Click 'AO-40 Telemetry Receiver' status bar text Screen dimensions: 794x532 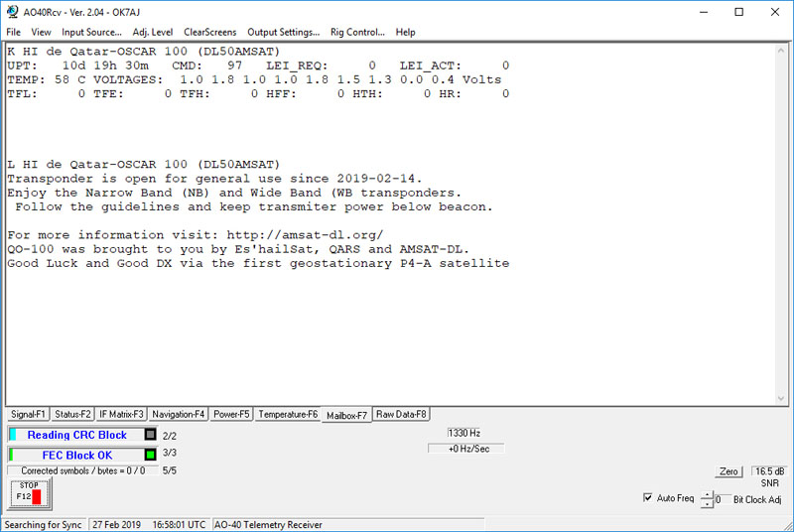268,524
